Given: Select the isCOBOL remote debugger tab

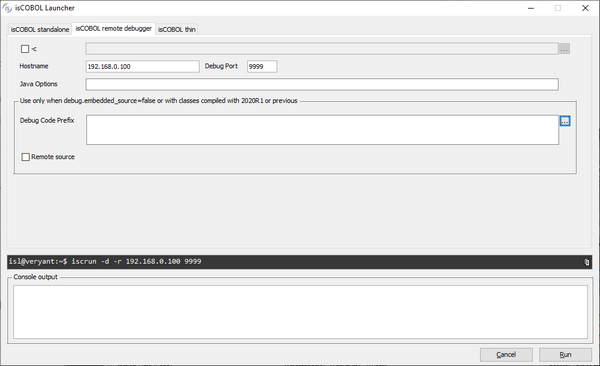Looking at the screenshot, I should pos(113,29).
